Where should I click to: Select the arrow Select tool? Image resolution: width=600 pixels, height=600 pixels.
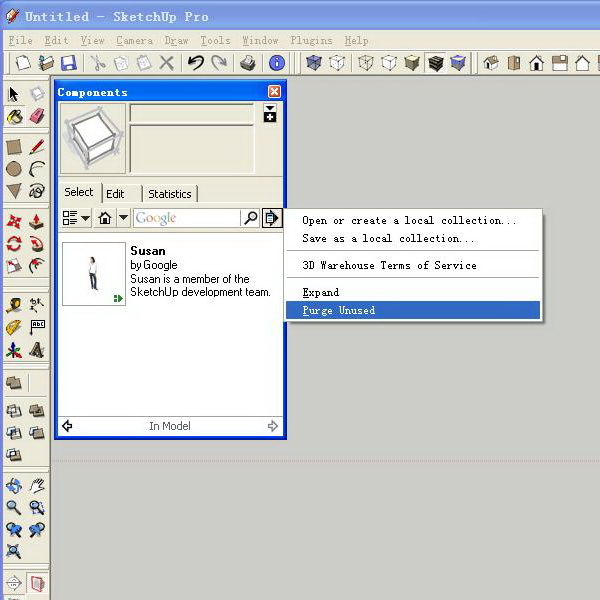[14, 94]
